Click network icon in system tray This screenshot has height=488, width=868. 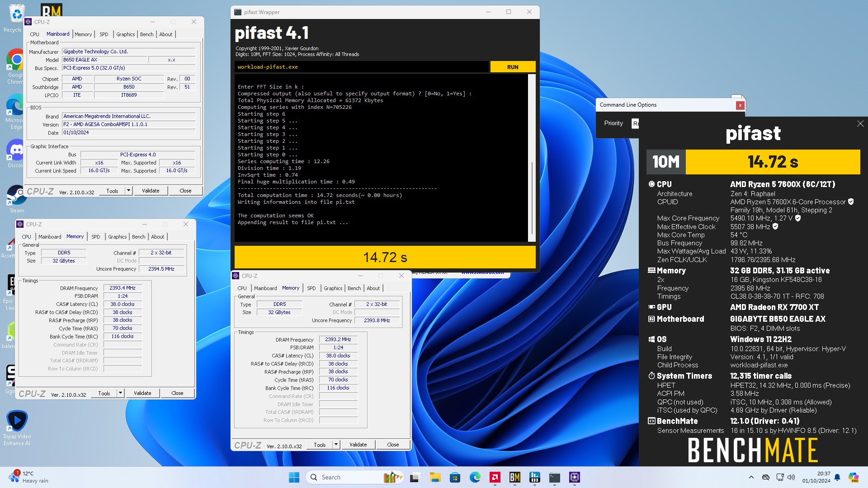click(779, 477)
